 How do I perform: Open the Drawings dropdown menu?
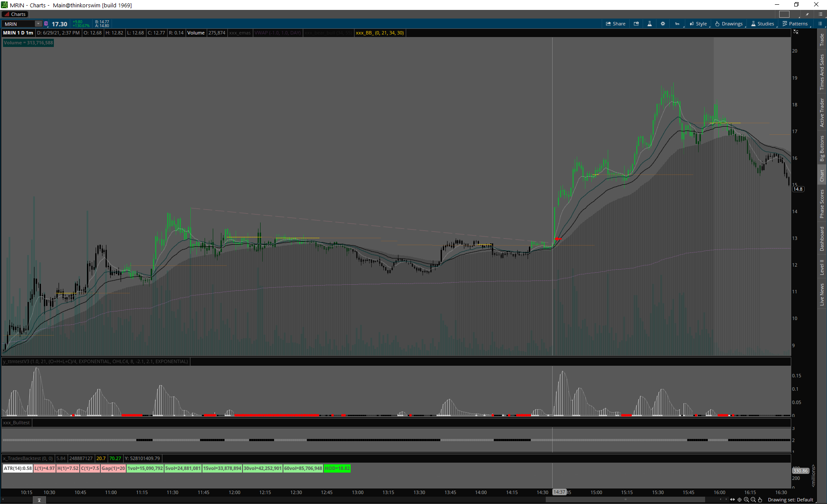tap(729, 24)
